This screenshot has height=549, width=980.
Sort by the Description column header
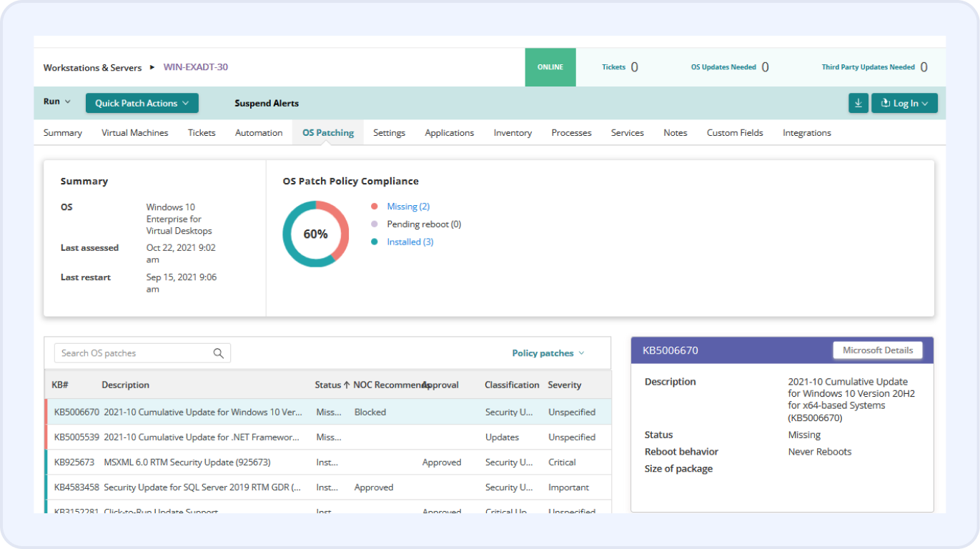click(x=126, y=385)
